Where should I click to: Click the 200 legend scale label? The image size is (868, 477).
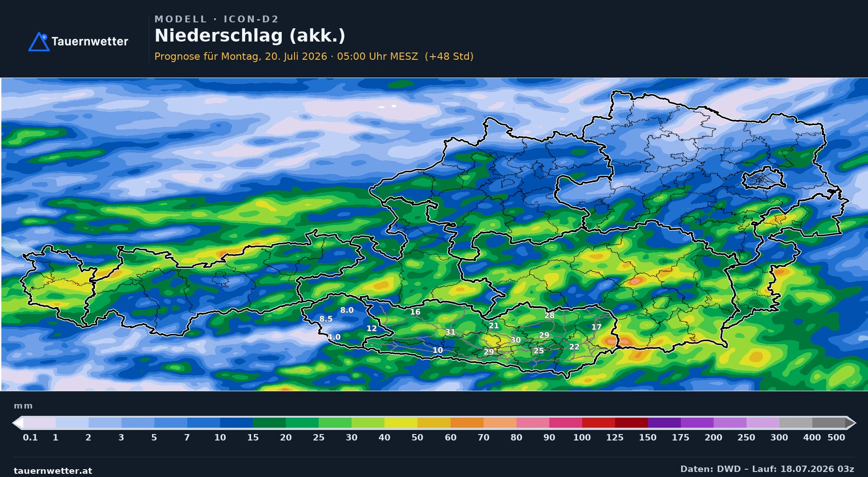(x=714, y=437)
